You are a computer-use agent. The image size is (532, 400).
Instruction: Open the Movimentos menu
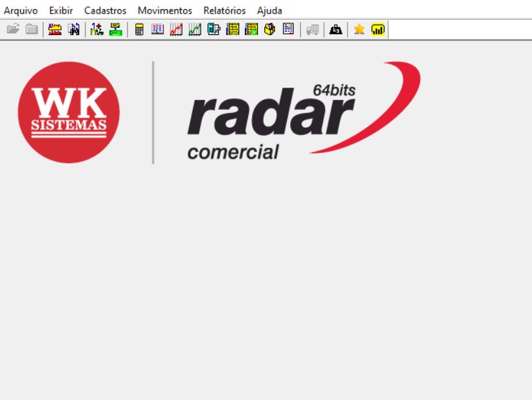click(165, 10)
